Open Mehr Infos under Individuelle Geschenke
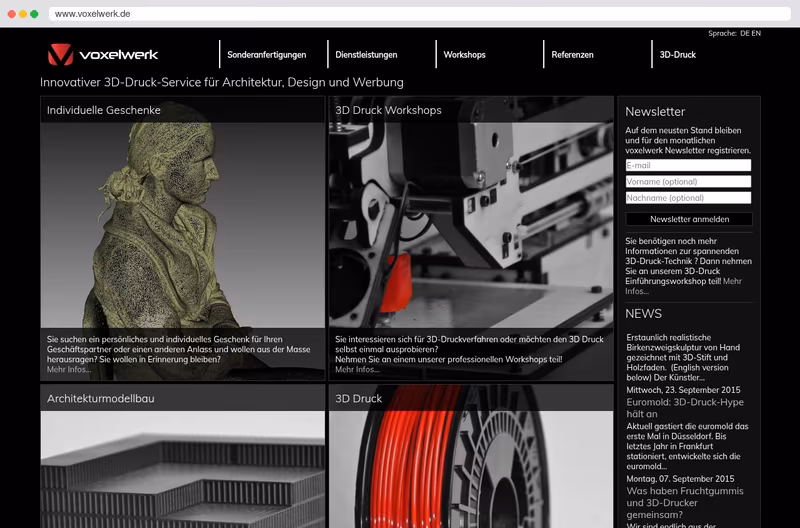This screenshot has width=800, height=528. tap(69, 369)
